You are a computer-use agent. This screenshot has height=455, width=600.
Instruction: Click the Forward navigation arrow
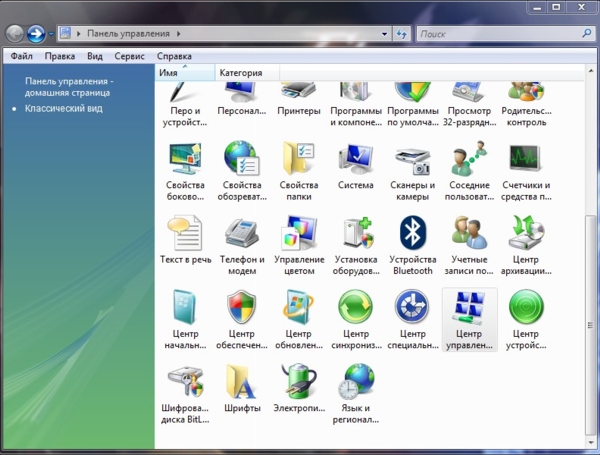[36, 34]
